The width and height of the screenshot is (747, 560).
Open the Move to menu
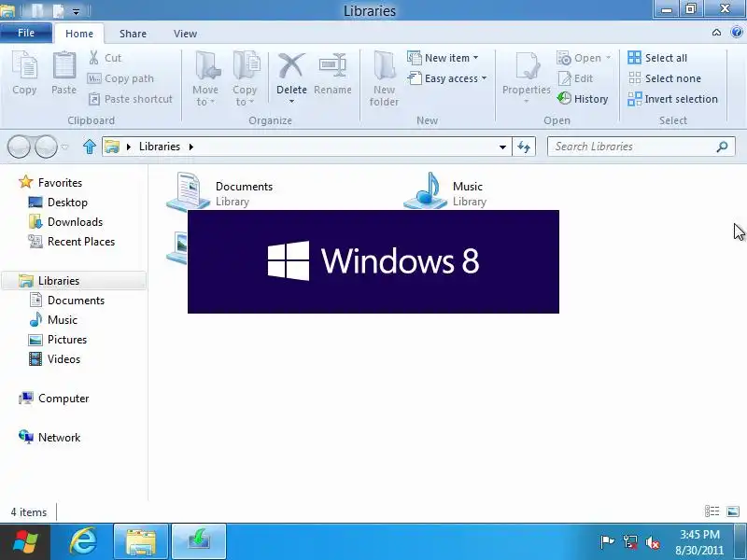pyautogui.click(x=205, y=79)
